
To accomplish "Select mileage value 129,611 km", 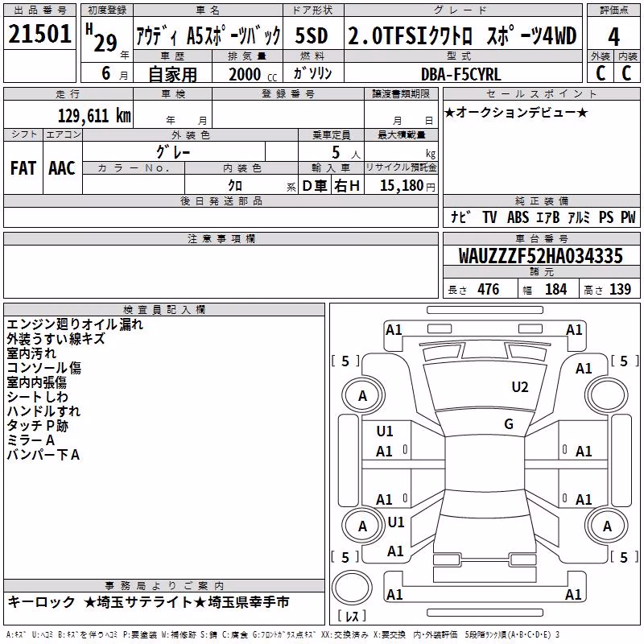I will 94,116.
